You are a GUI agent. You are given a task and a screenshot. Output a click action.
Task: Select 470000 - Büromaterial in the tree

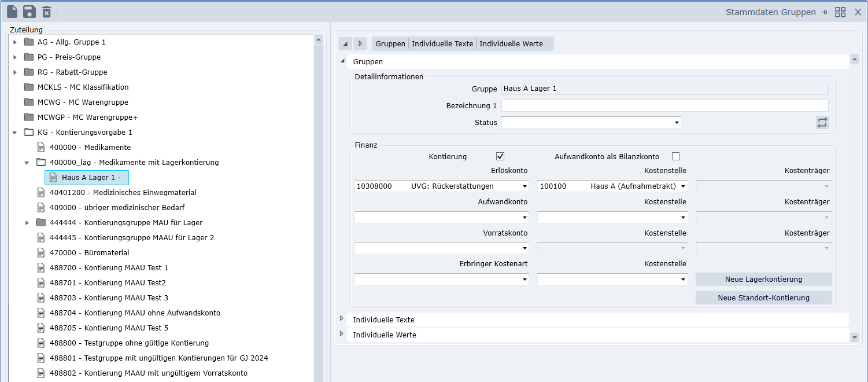89,253
